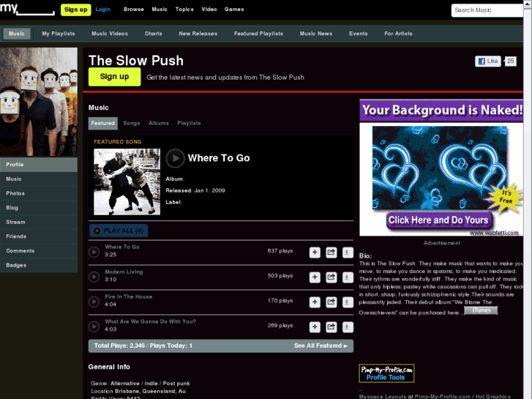Click the Click Here and Do Yours ad
The height and width of the screenshot is (399, 532).
coord(438,220)
